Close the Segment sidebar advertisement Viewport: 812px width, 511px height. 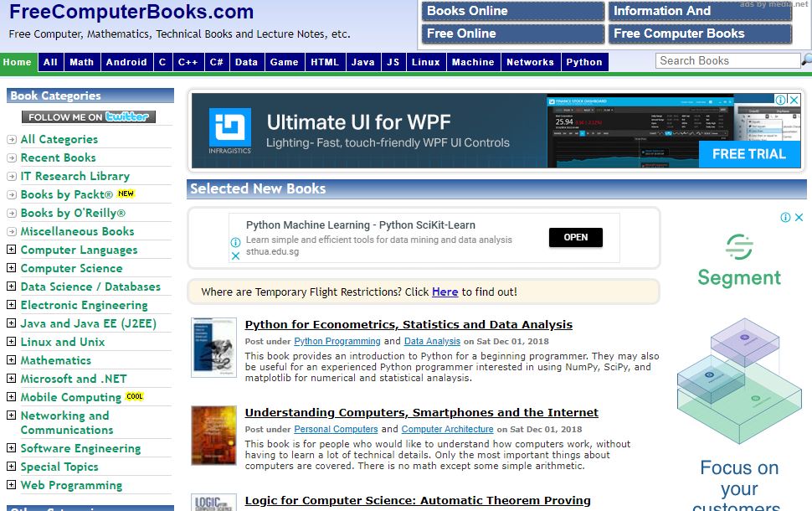pyautogui.click(x=799, y=216)
